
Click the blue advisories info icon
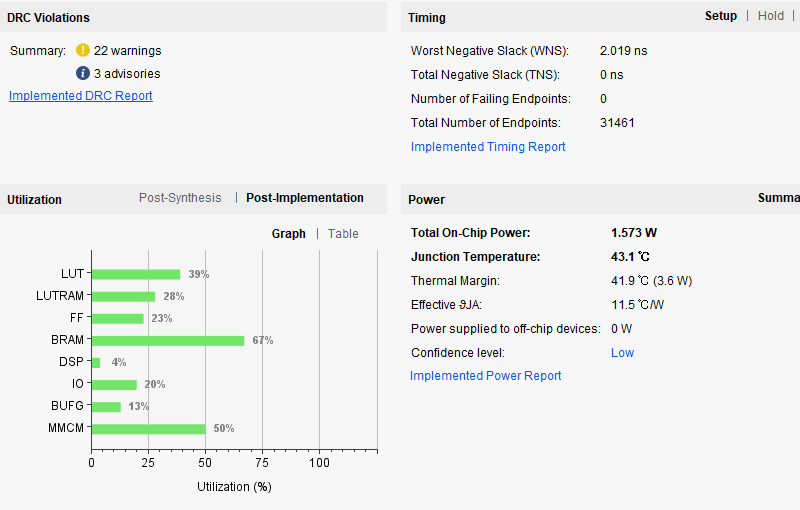pyautogui.click(x=83, y=73)
